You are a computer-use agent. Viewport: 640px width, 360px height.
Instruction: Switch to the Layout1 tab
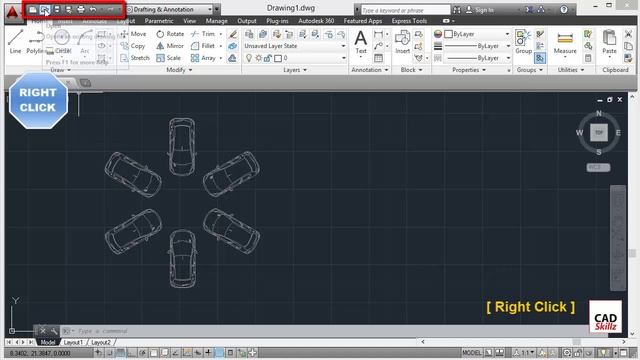click(x=73, y=342)
